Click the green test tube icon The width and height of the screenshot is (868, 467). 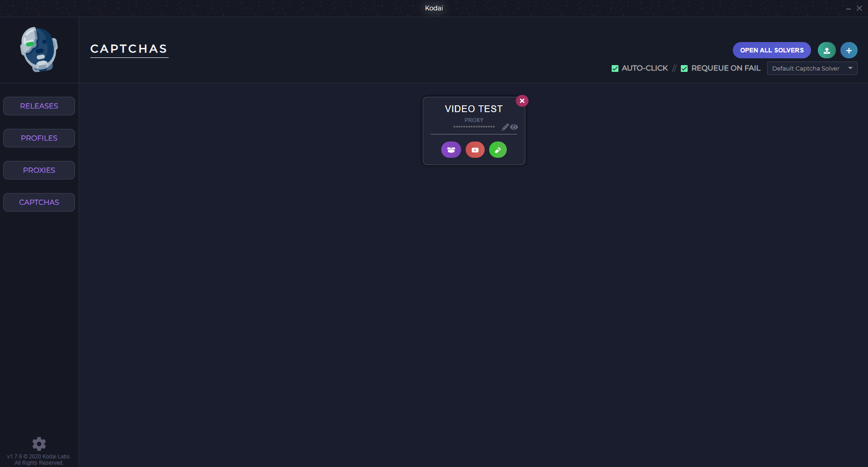tap(498, 150)
